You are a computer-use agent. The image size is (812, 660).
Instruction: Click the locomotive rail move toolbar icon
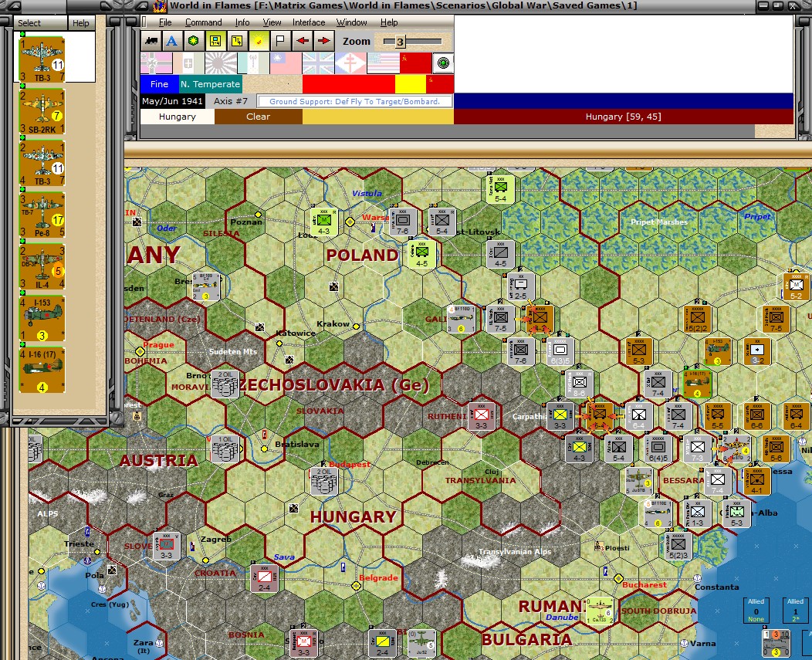point(151,41)
